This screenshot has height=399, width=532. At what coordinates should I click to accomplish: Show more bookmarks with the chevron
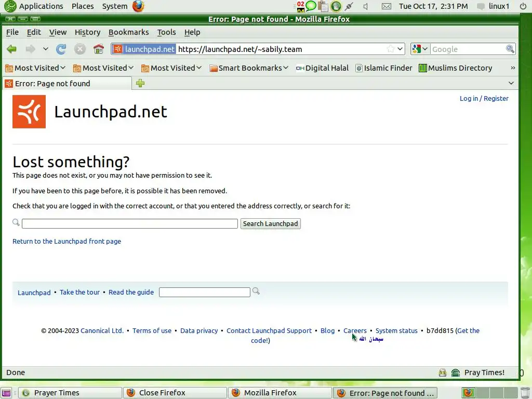(x=513, y=68)
